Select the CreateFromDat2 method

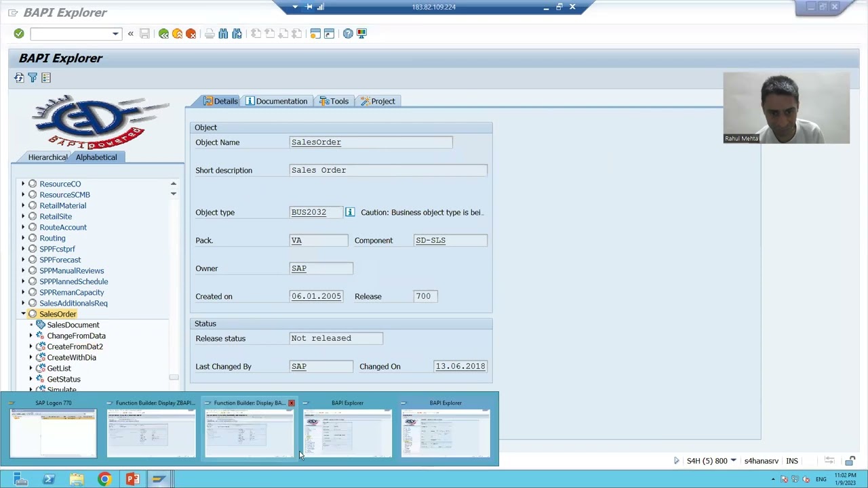pyautogui.click(x=75, y=346)
